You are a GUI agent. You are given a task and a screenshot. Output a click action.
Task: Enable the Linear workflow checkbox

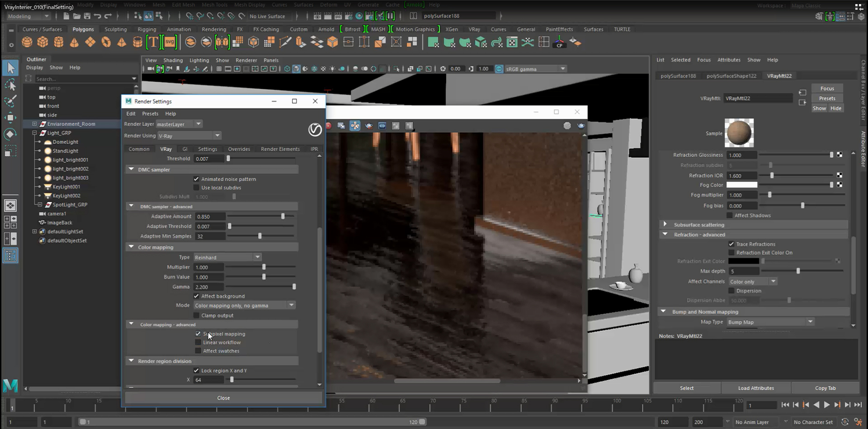[x=198, y=342]
